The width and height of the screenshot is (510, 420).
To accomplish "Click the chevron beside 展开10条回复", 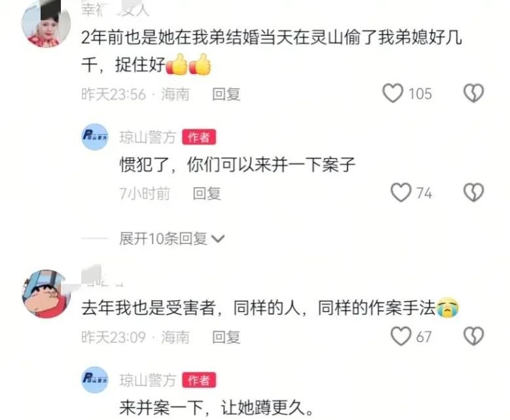I will (x=217, y=239).
